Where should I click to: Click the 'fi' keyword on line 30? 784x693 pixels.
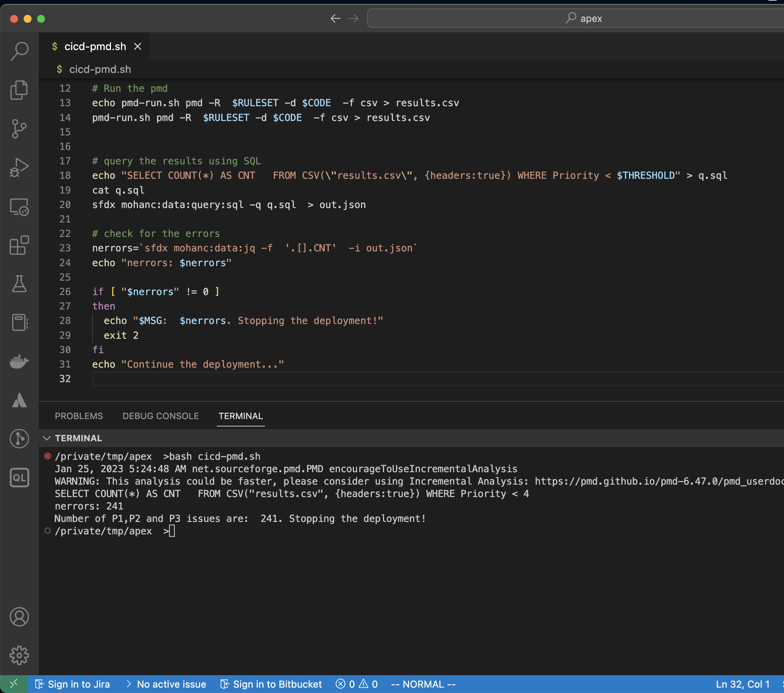pos(98,350)
